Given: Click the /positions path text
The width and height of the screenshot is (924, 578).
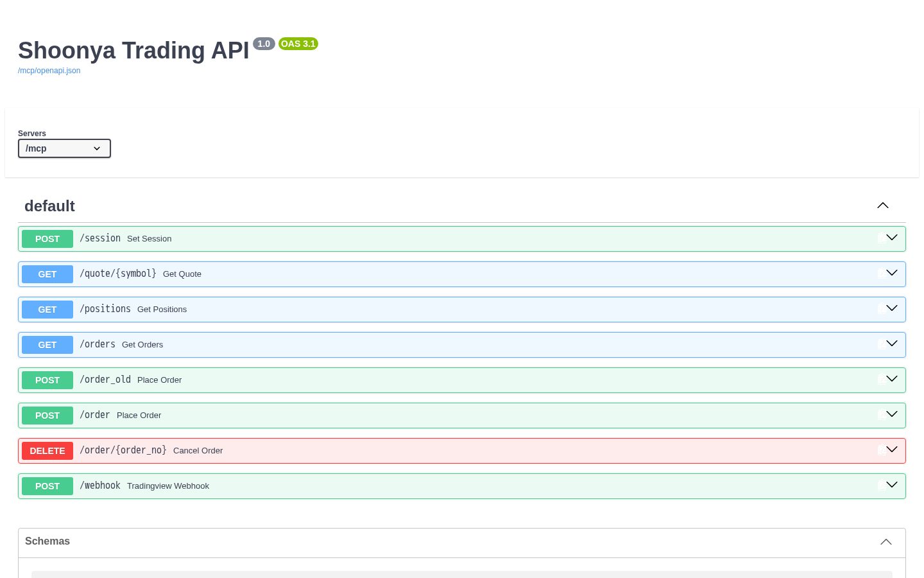Looking at the screenshot, I should click(x=105, y=309).
